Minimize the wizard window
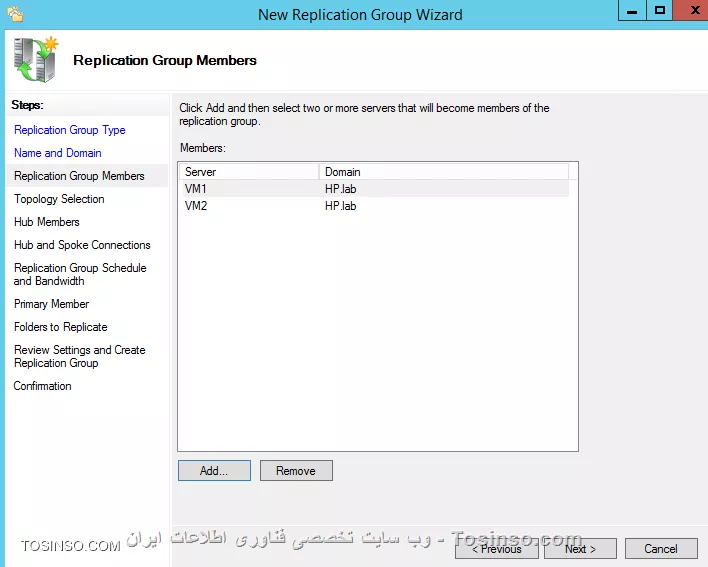This screenshot has height=567, width=708. 632,10
